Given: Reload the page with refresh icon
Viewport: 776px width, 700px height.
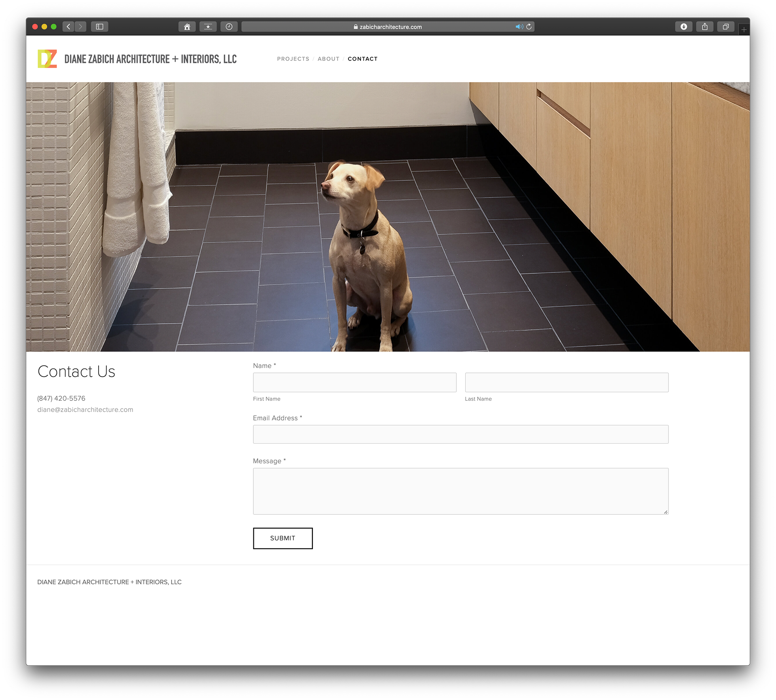Looking at the screenshot, I should click(529, 27).
